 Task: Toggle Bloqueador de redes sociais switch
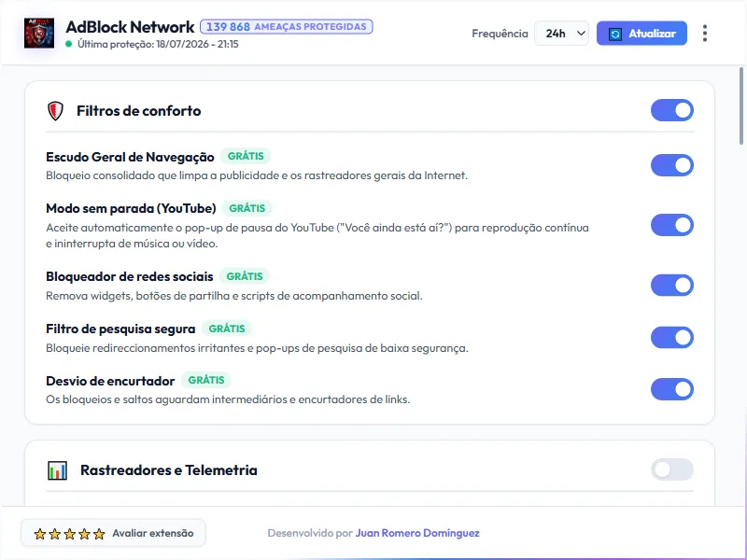click(x=671, y=286)
